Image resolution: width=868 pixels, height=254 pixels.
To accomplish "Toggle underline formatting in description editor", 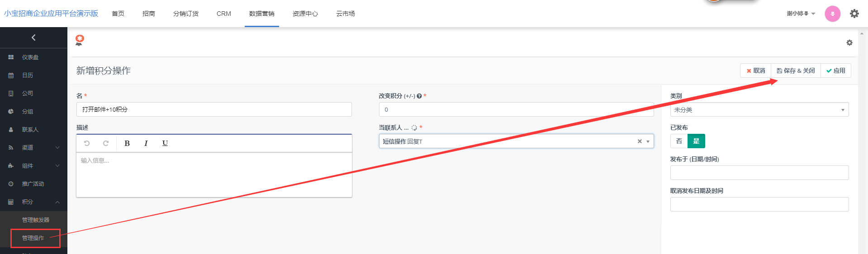I will click(165, 143).
